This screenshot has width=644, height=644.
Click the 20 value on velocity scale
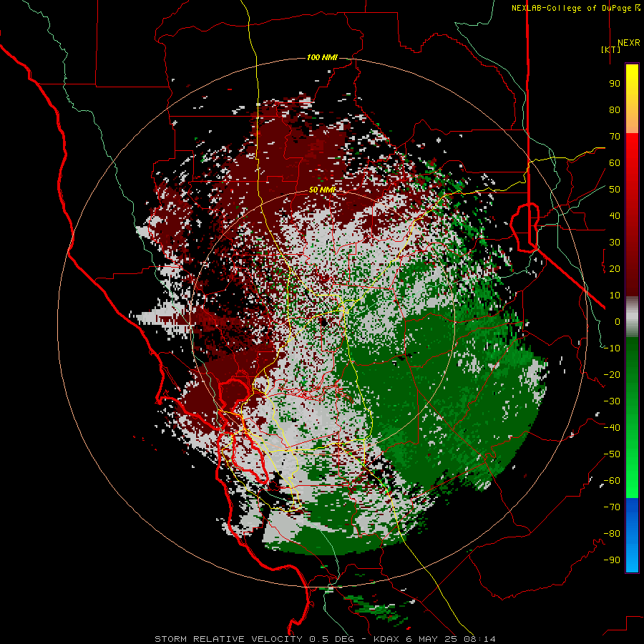point(615,269)
